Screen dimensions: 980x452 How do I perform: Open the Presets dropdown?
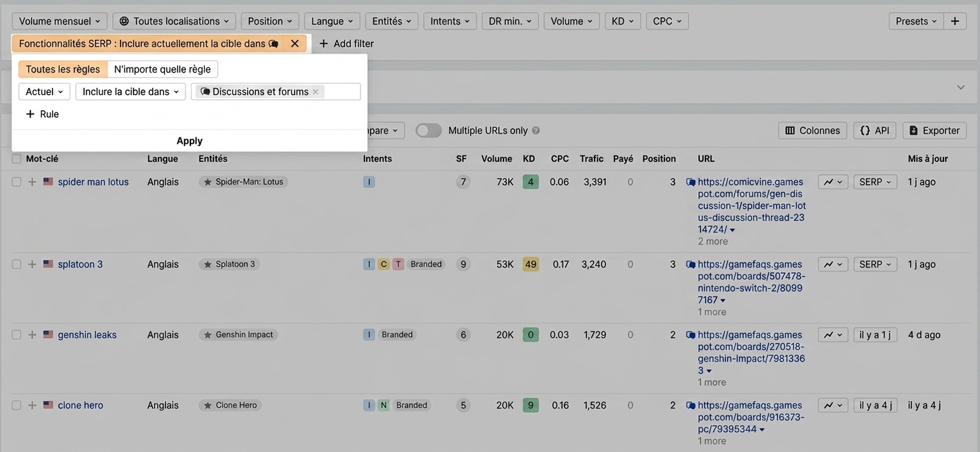pos(916,21)
